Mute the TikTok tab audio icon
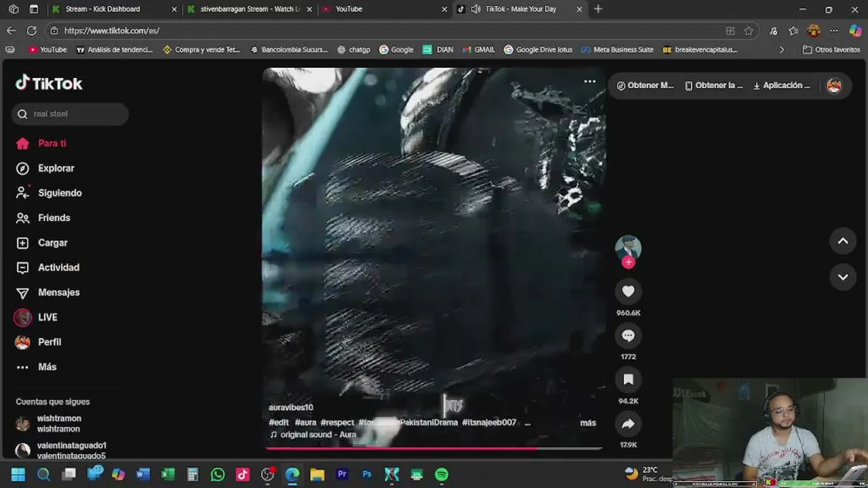The height and width of the screenshot is (488, 868). point(475,9)
